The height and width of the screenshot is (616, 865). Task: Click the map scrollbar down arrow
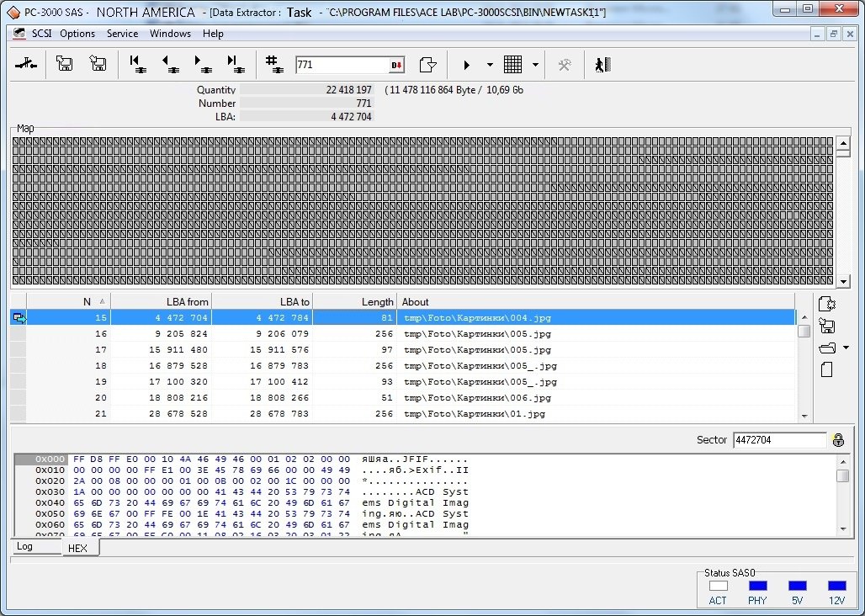coord(843,281)
